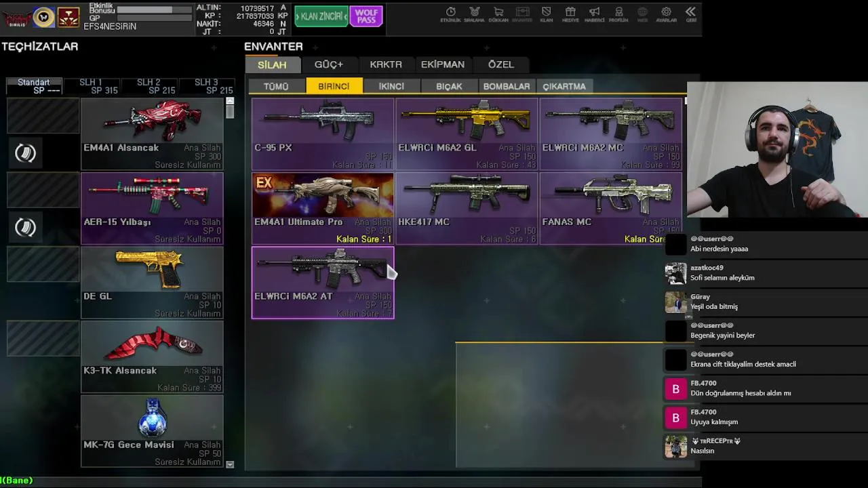Open the Envanter icon in top toolbar

click(x=522, y=14)
